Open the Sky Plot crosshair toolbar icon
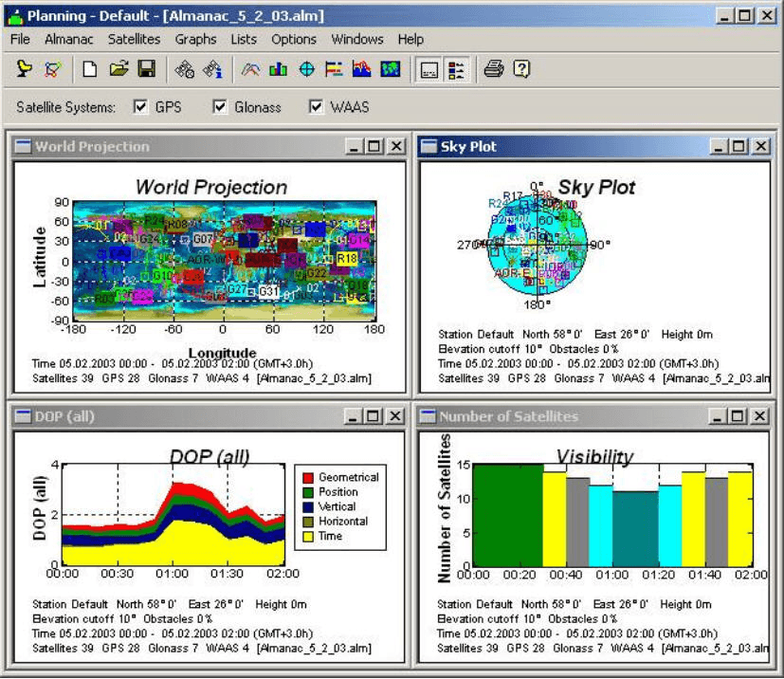The height and width of the screenshot is (679, 784). (306, 69)
